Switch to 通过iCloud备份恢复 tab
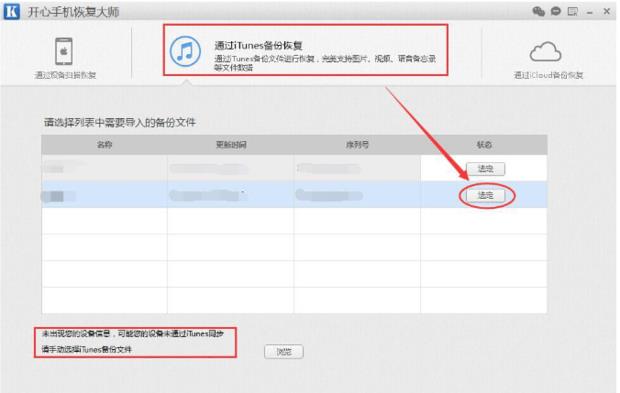Image resolution: width=620 pixels, height=393 pixels. (548, 75)
